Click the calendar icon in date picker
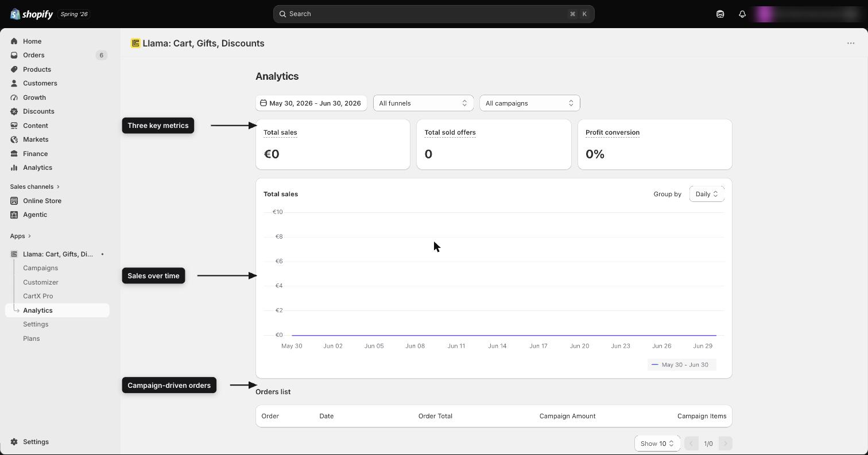 263,103
